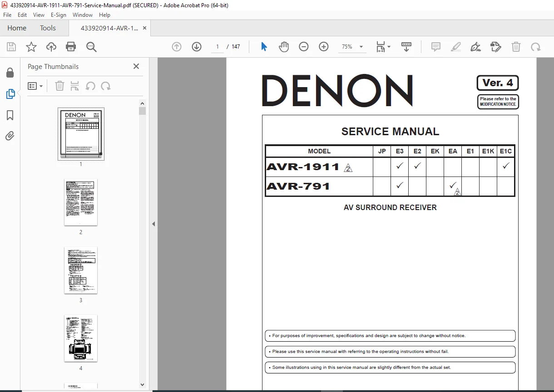This screenshot has width=554, height=392.
Task: Click the Save file icon
Action: 11,47
